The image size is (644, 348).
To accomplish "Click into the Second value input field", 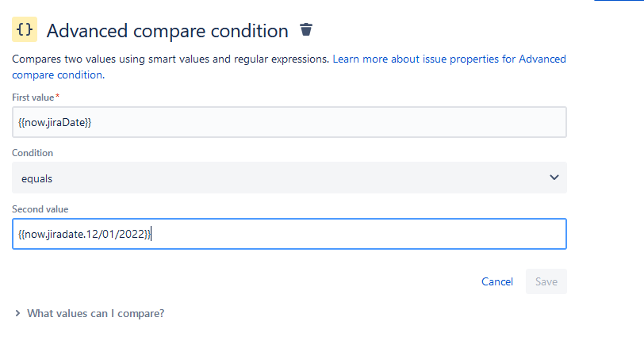I will [x=357, y=234].
